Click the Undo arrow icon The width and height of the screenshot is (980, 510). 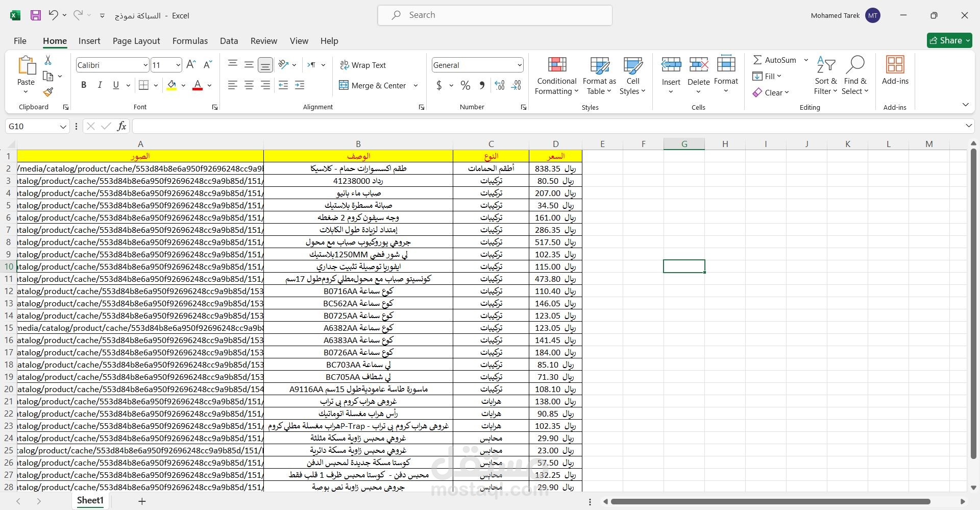53,15
